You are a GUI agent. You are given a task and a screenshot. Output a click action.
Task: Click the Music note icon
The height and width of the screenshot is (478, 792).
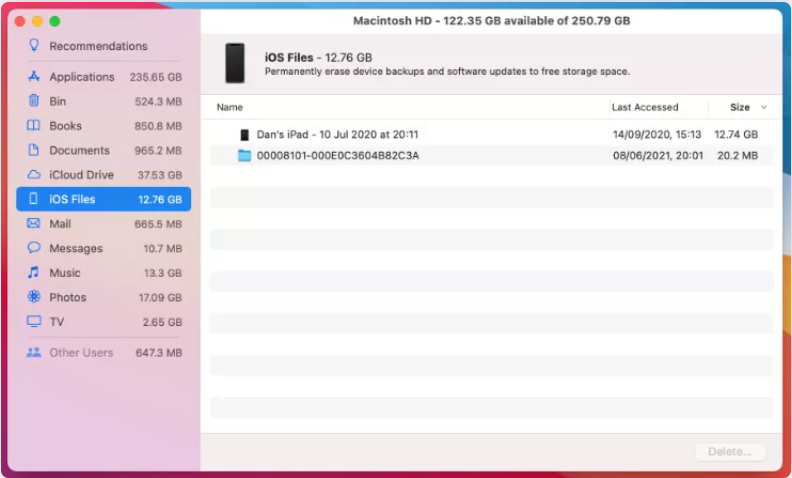coord(33,272)
